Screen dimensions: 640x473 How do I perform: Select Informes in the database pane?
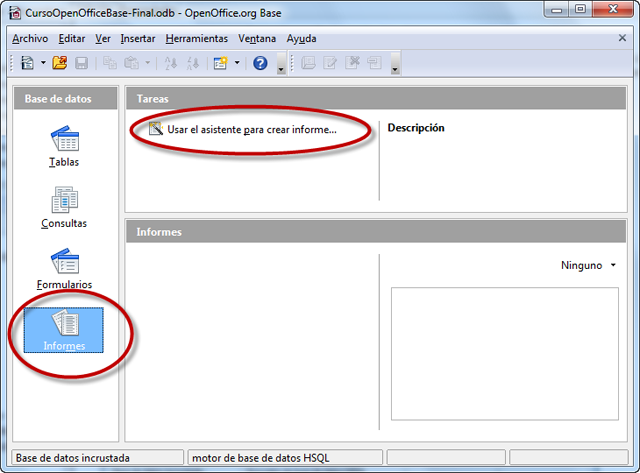[64, 330]
